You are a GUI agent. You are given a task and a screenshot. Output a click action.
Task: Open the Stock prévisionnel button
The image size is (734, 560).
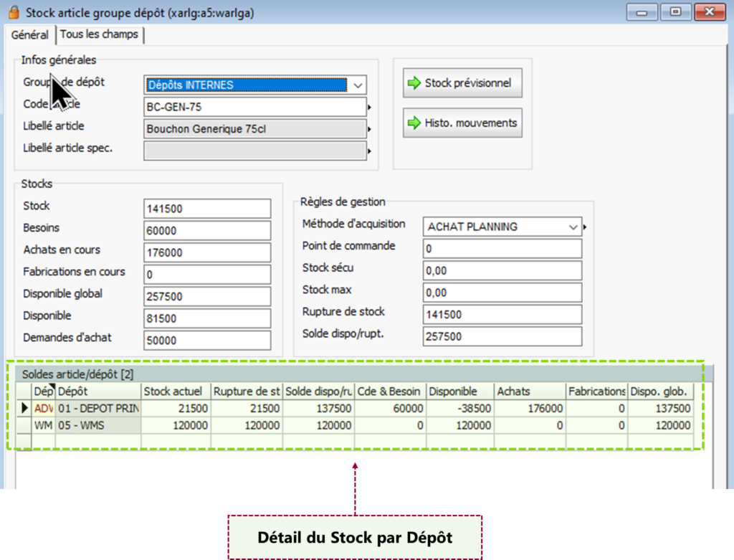462,83
